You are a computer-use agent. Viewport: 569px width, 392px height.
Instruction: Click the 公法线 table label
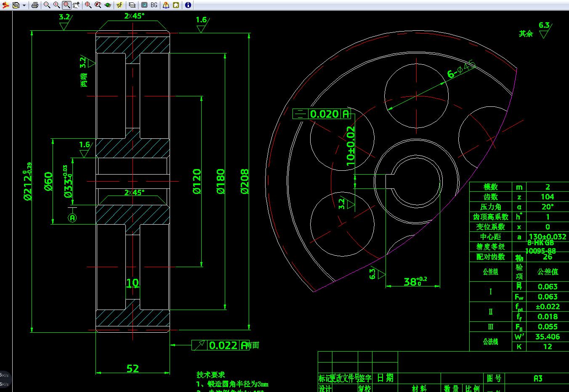[x=491, y=342]
